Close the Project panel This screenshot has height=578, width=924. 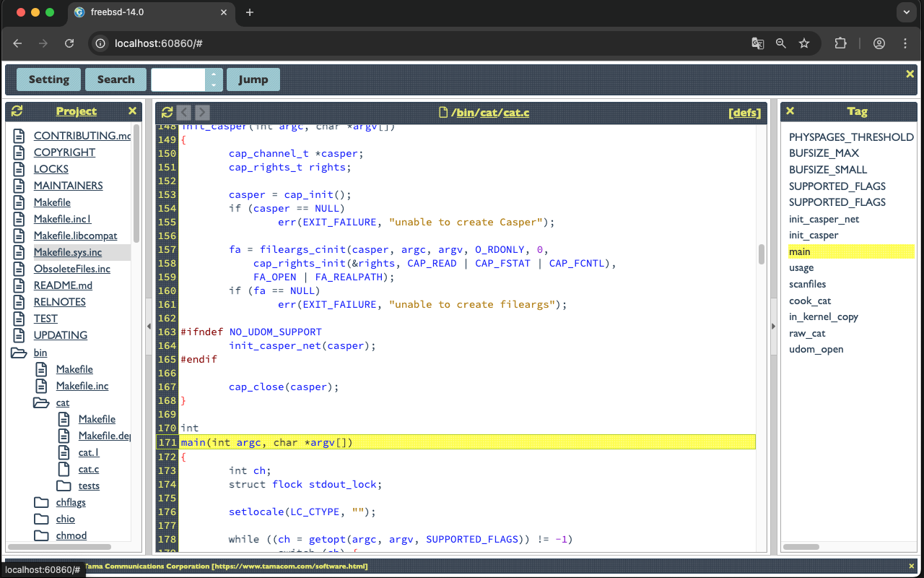[132, 111]
